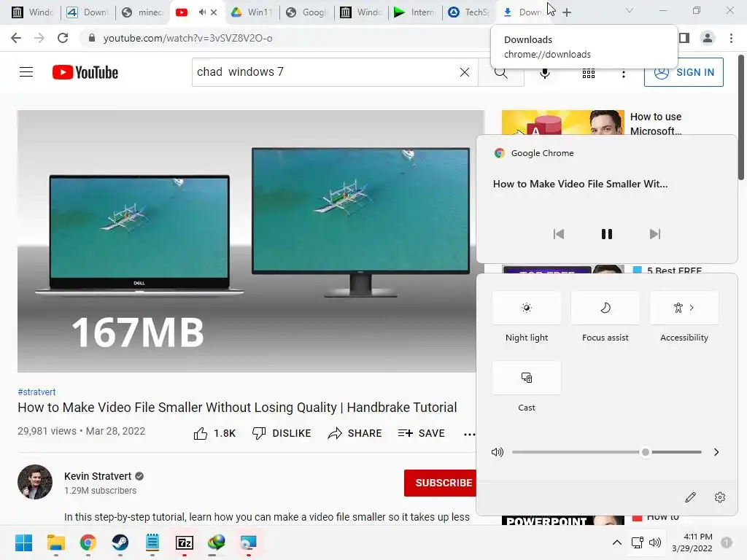Screen dimensions: 747x560
Task: Click the video player area
Action: pyautogui.click(x=251, y=241)
